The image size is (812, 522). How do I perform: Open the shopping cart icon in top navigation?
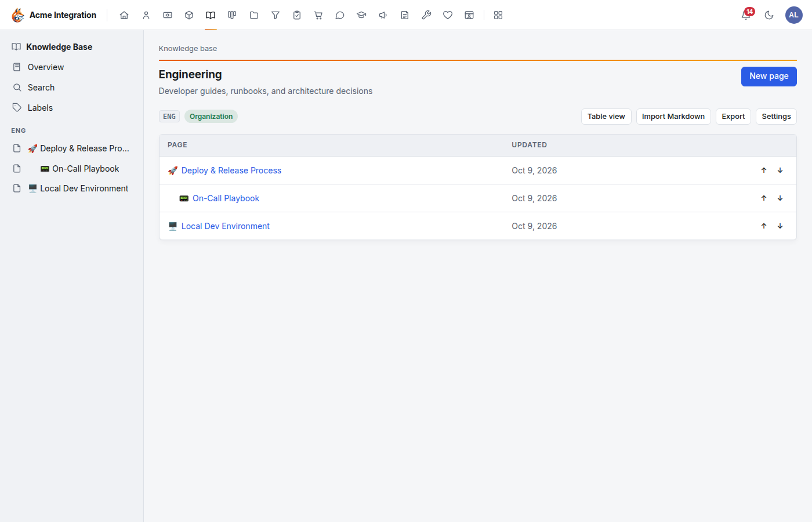[318, 15]
